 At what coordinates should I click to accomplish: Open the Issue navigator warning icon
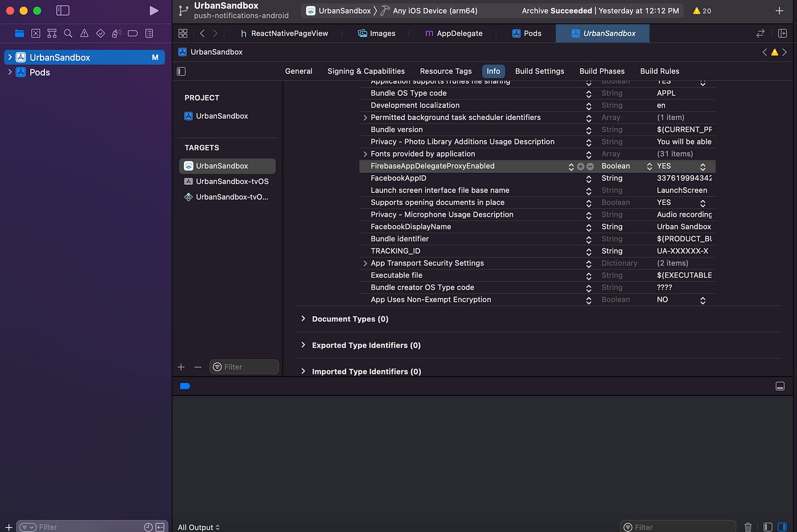[84, 34]
